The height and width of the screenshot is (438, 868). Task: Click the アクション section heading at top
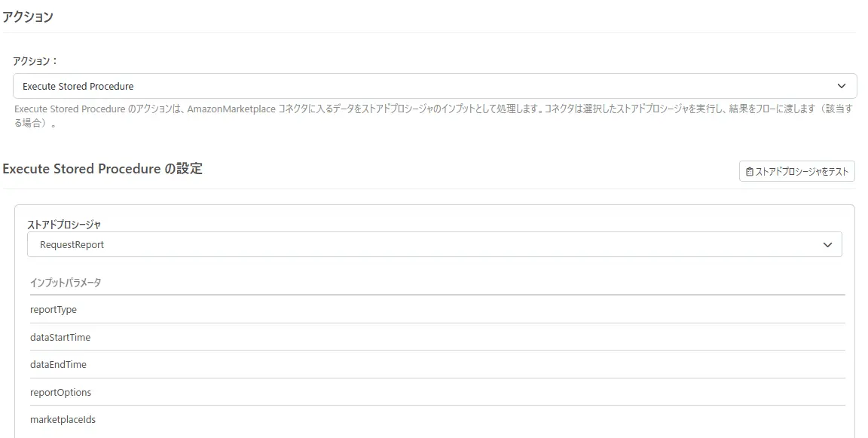point(28,17)
